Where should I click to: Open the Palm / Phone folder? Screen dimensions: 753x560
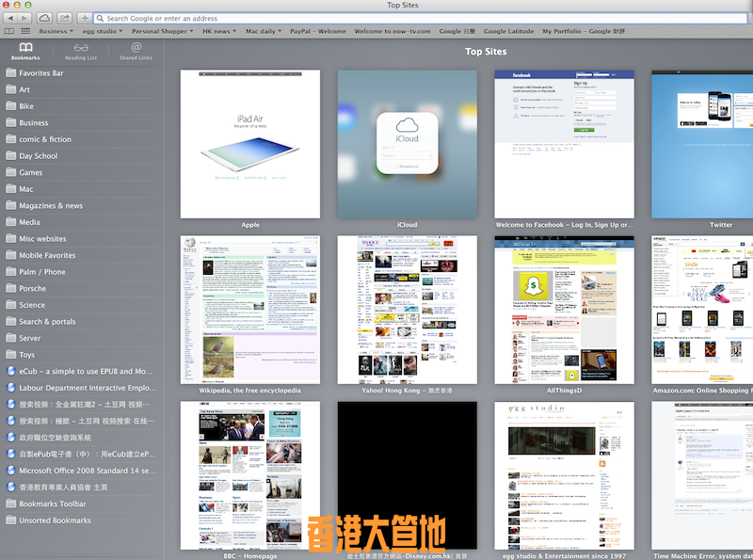(x=82, y=272)
